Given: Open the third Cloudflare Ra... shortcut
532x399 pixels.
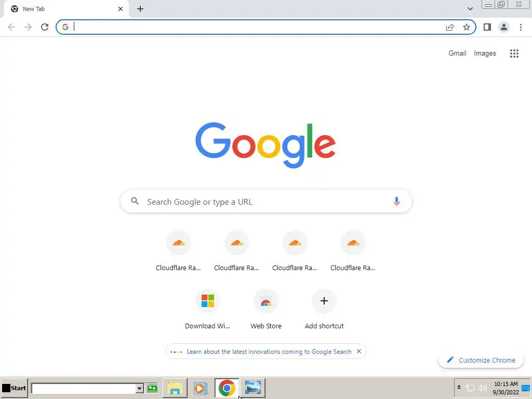Looking at the screenshot, I should pos(295,251).
